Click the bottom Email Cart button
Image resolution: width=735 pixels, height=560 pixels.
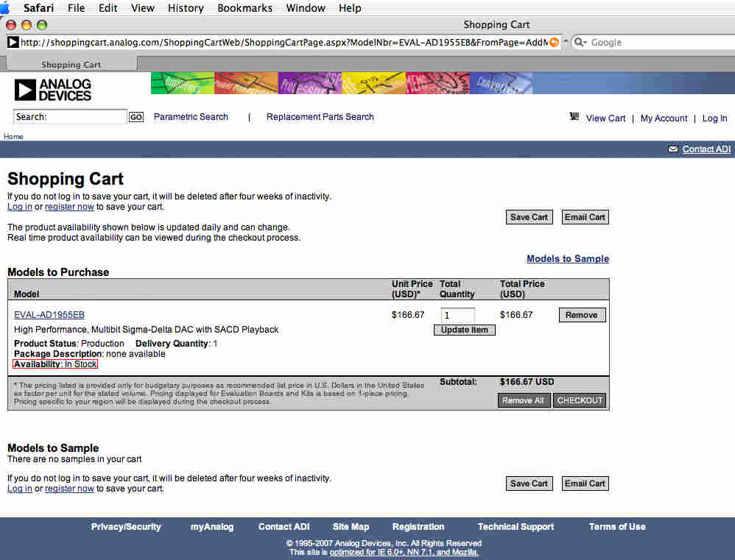pyautogui.click(x=585, y=483)
